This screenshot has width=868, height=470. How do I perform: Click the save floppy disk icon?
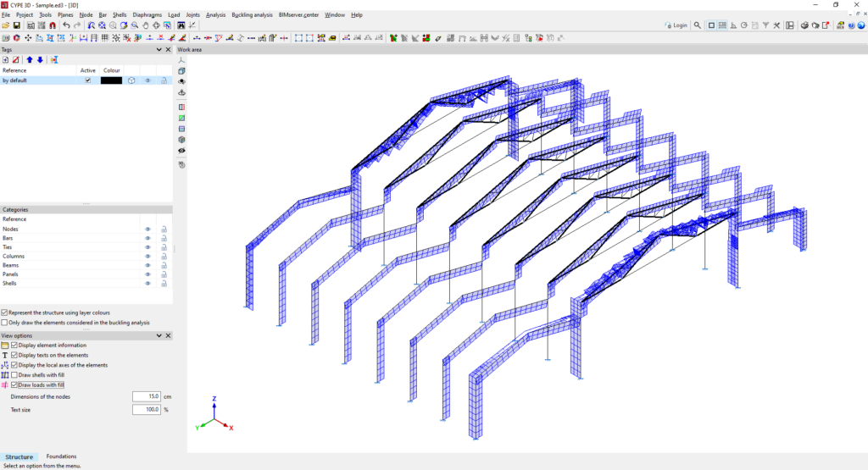pos(17,25)
